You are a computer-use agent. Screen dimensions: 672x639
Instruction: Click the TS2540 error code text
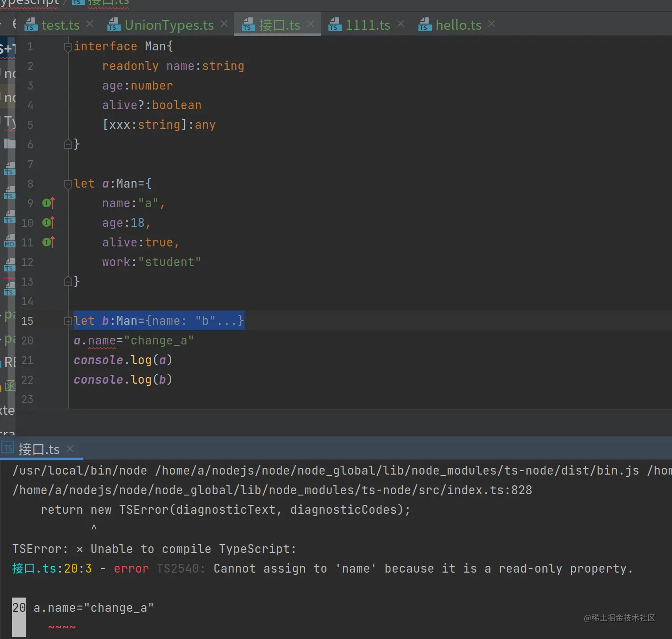180,569
